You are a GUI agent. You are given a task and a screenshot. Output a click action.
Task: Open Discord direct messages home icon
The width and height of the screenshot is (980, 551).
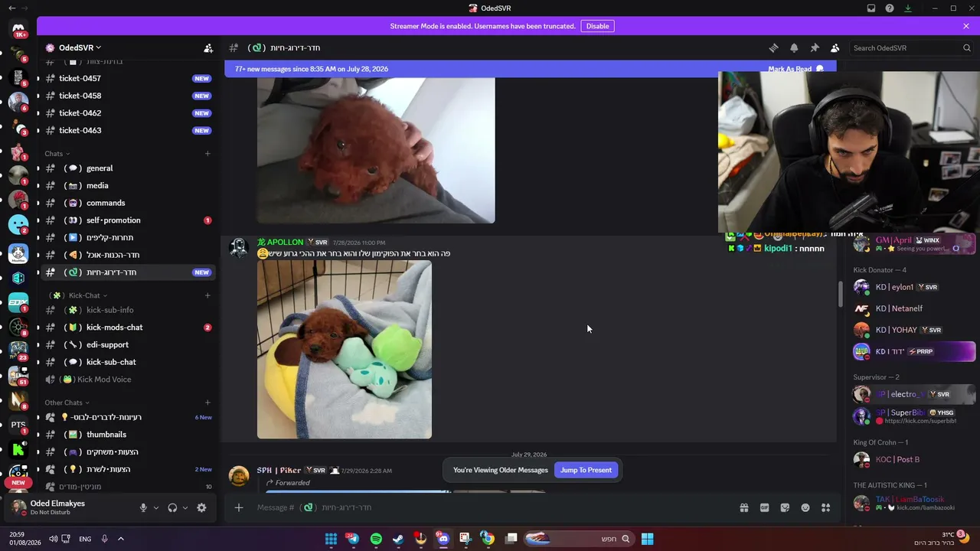click(18, 29)
